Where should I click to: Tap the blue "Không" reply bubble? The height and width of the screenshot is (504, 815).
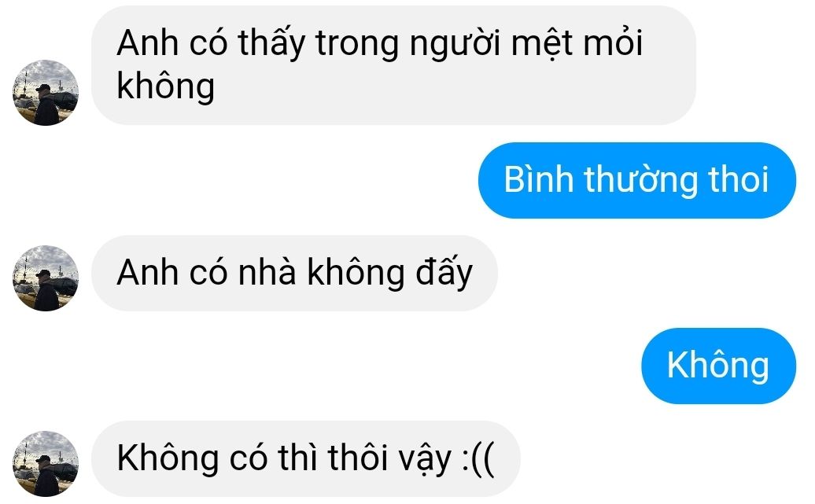[718, 366]
